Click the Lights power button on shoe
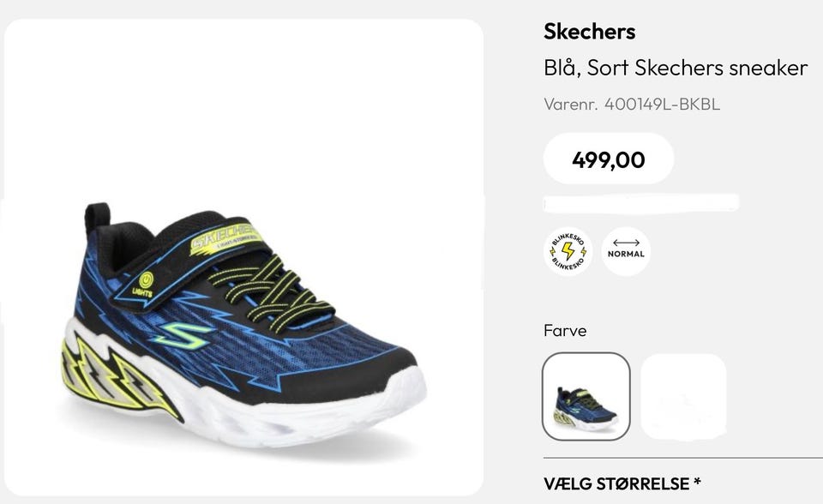Image resolution: width=823 pixels, height=504 pixels. click(146, 279)
